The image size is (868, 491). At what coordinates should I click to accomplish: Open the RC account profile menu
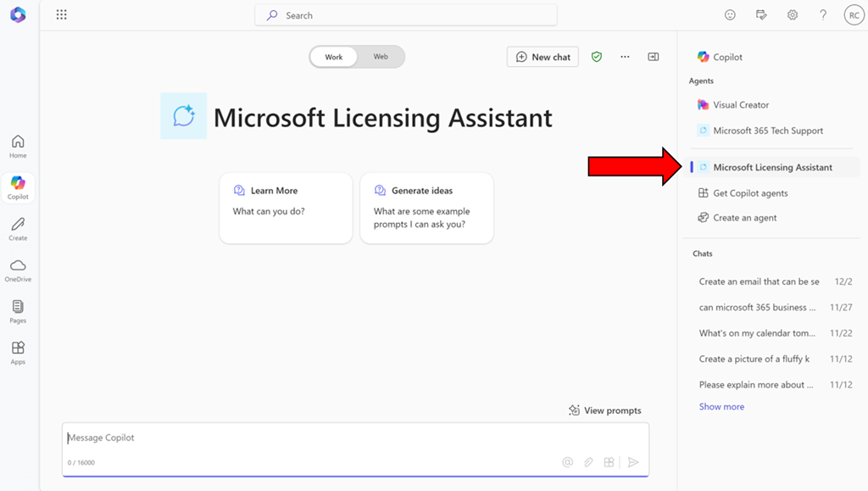coord(853,14)
